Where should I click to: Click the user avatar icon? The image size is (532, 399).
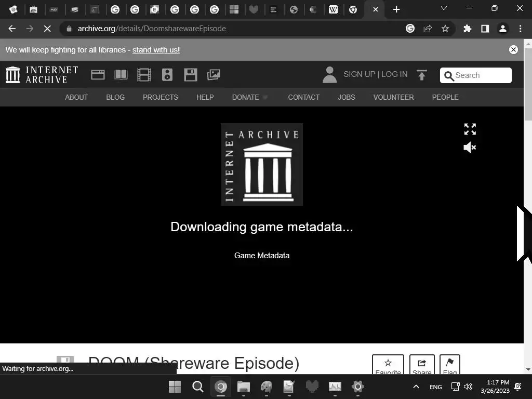click(x=329, y=75)
